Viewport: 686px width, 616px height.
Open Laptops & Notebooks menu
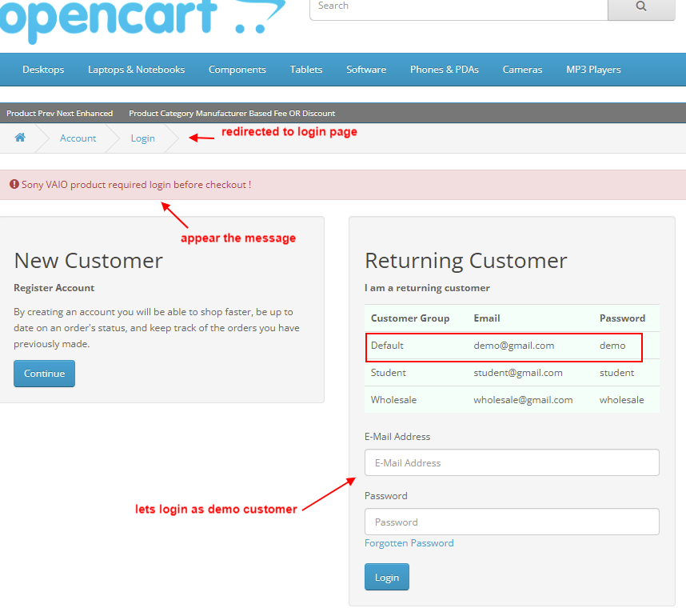pos(136,70)
